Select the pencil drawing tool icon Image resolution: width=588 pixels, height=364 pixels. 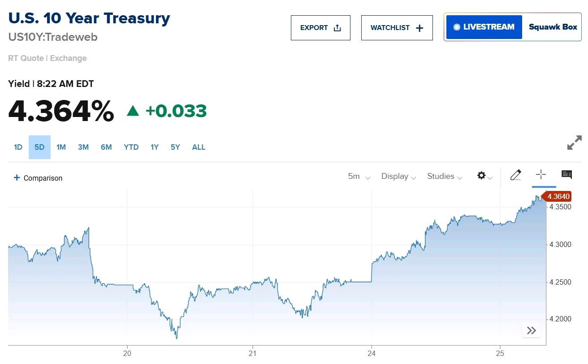coord(515,175)
